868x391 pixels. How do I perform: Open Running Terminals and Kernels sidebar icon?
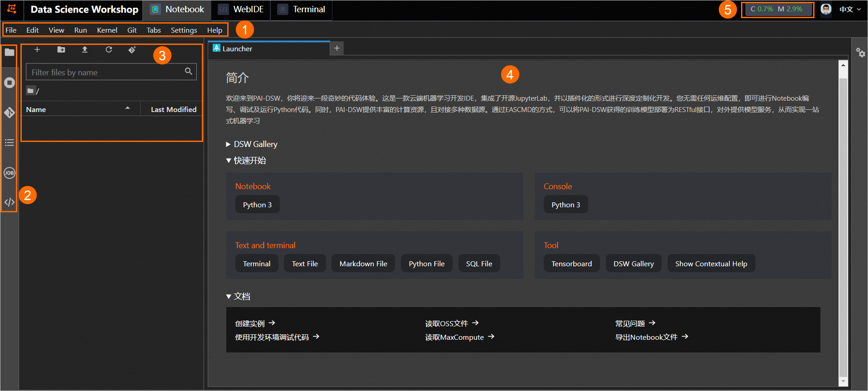point(10,83)
